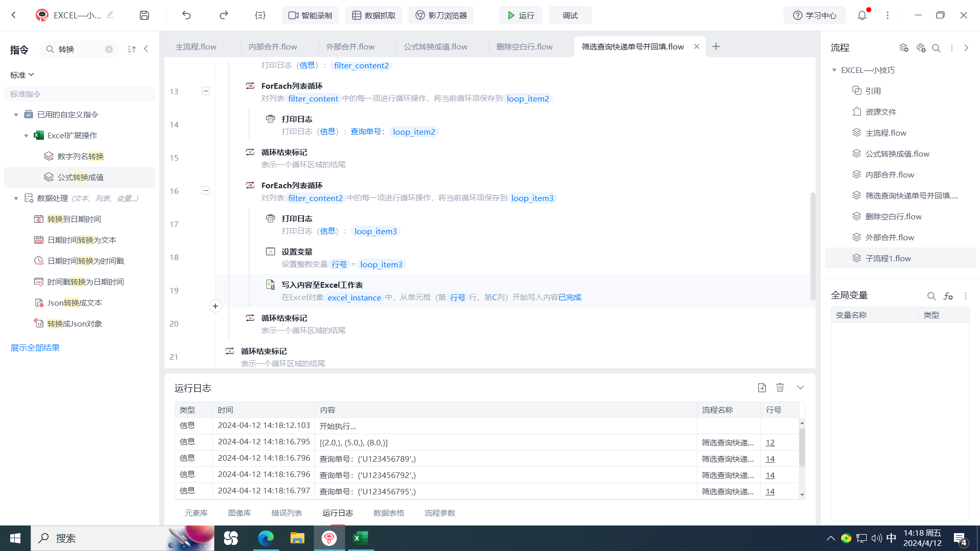Click the undo arrow icon

(x=186, y=15)
